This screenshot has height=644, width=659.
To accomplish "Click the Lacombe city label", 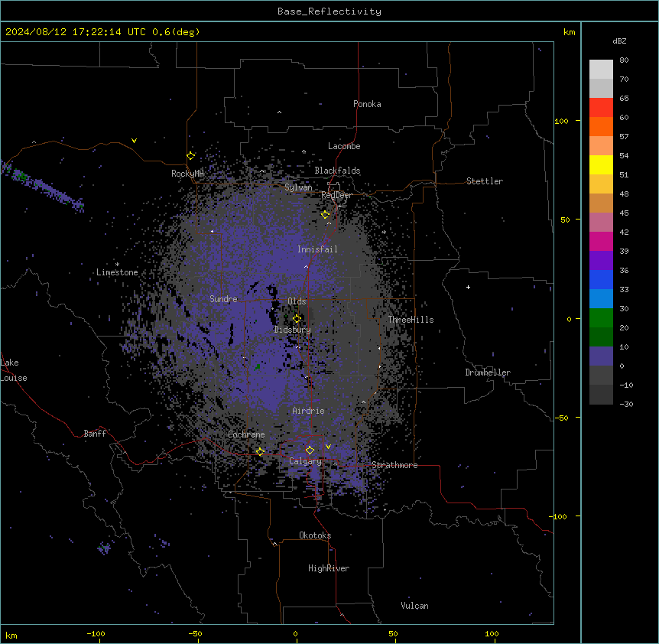I will point(344,146).
